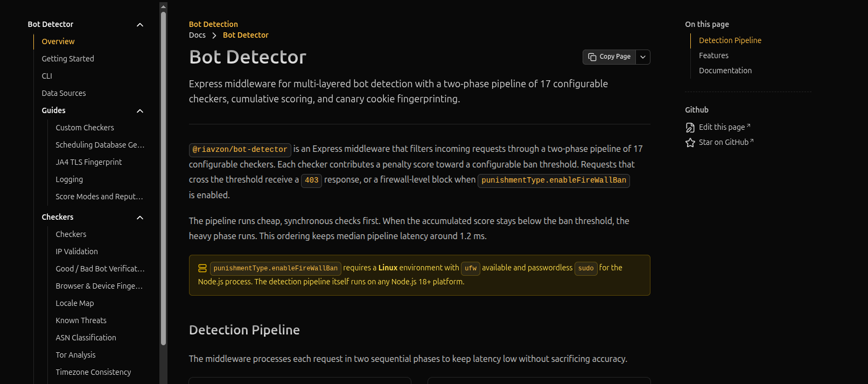Click the Features link on this page
The width and height of the screenshot is (868, 384).
(713, 55)
